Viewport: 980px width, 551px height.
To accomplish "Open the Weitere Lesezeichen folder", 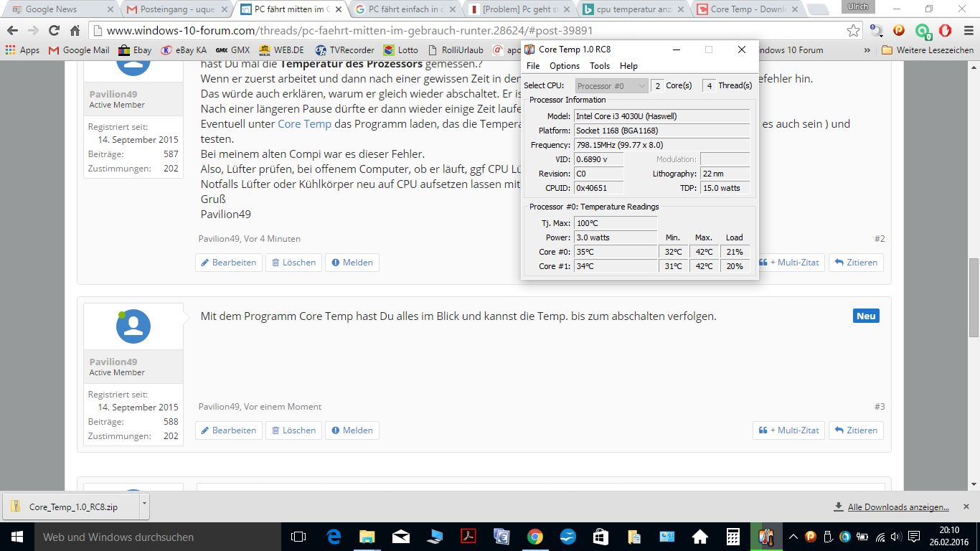I will pyautogui.click(x=928, y=50).
